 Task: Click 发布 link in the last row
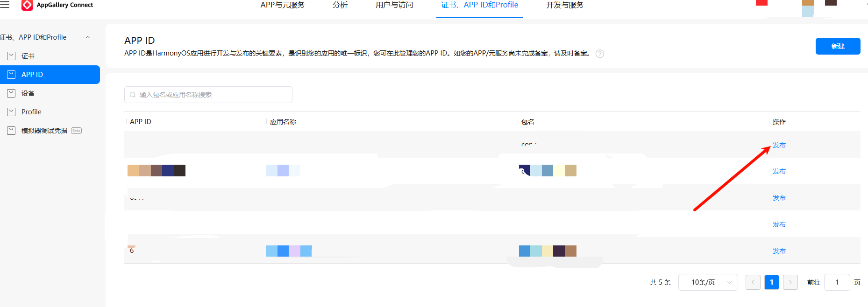pos(779,251)
